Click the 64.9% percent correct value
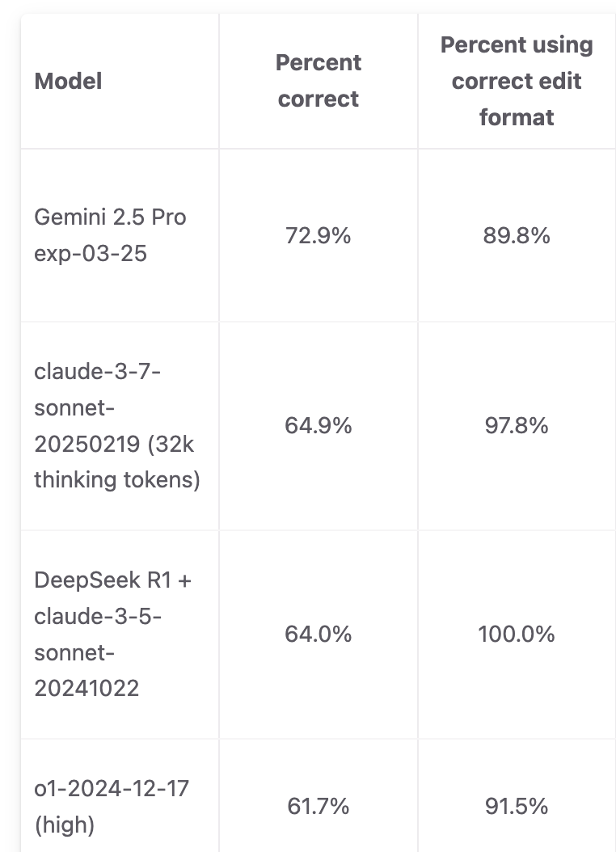 pos(319,425)
